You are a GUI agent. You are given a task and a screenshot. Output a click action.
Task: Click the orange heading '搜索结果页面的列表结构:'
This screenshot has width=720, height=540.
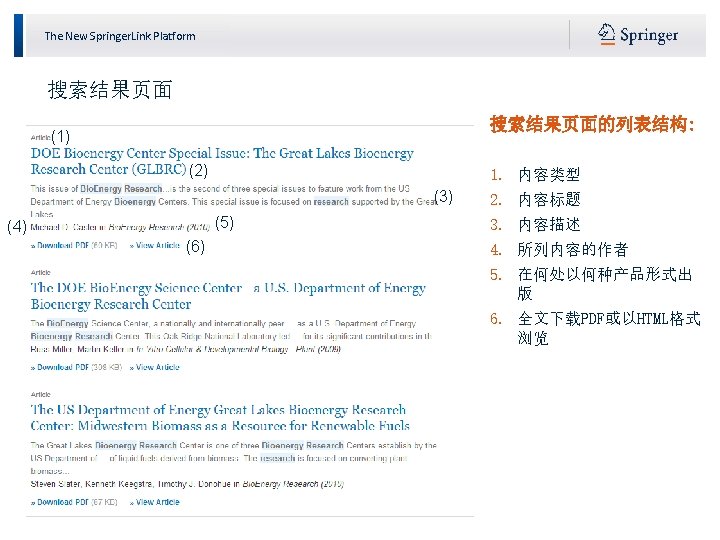pyautogui.click(x=592, y=124)
